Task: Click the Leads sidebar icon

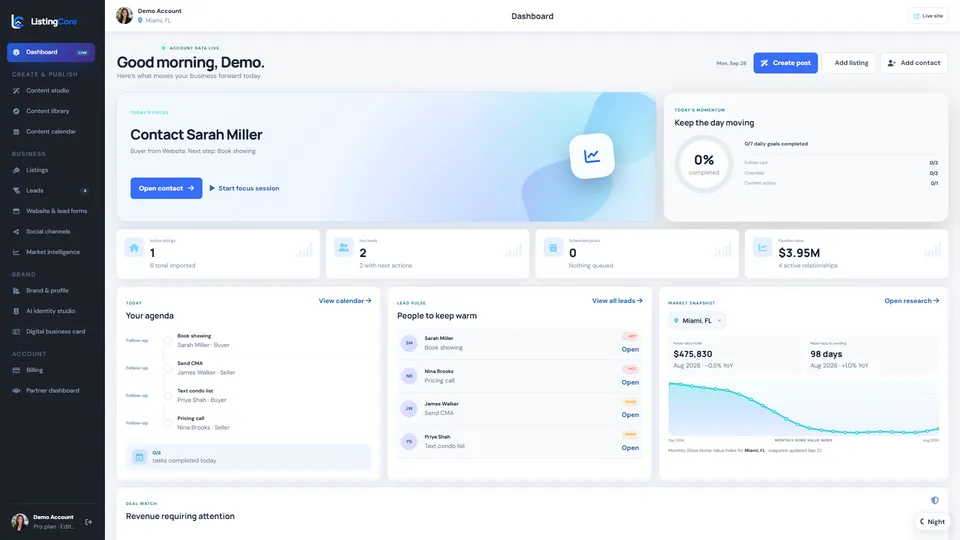Action: [x=16, y=190]
